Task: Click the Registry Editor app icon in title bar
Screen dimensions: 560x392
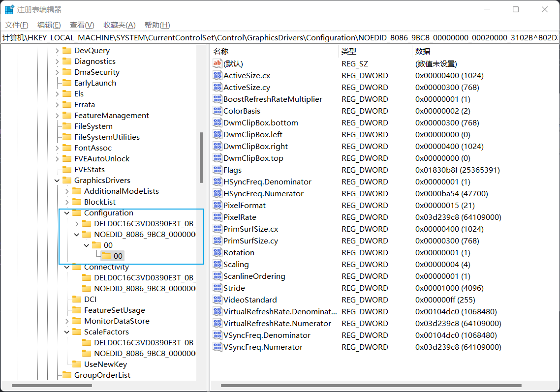Action: tap(9, 9)
